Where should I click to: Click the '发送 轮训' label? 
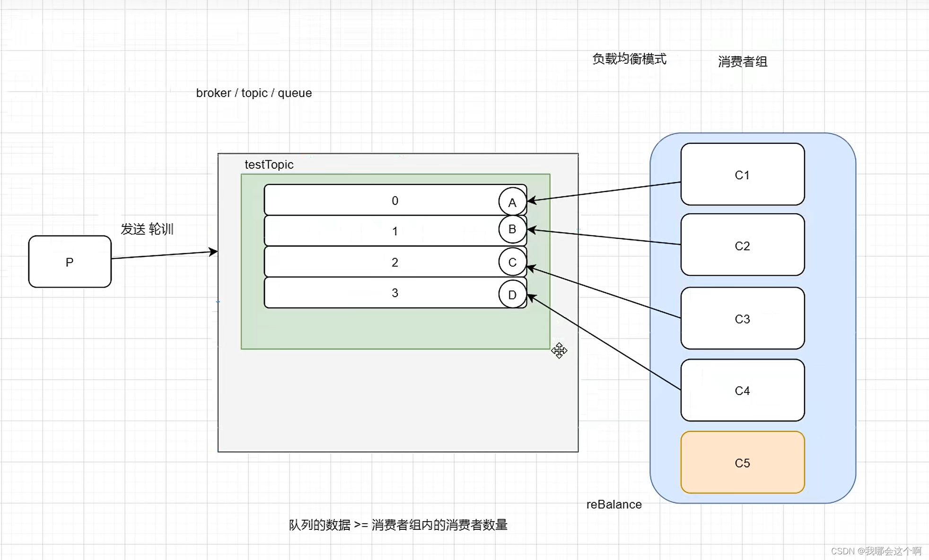pyautogui.click(x=147, y=229)
